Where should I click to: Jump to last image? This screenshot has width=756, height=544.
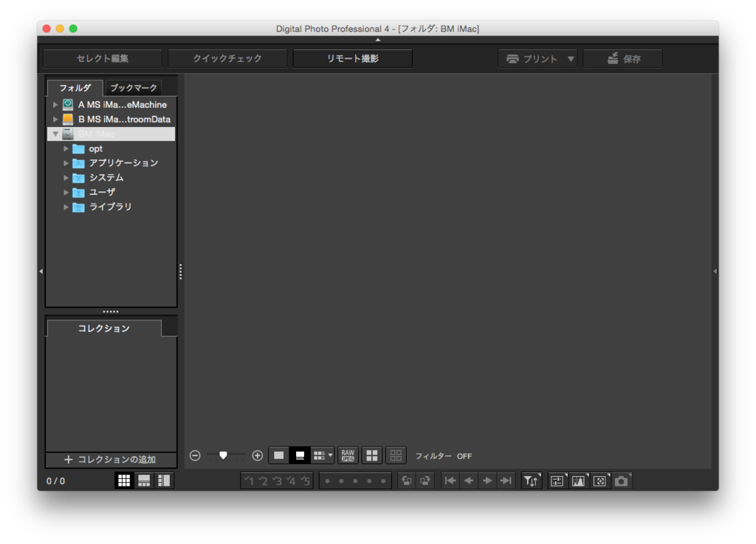click(x=506, y=481)
